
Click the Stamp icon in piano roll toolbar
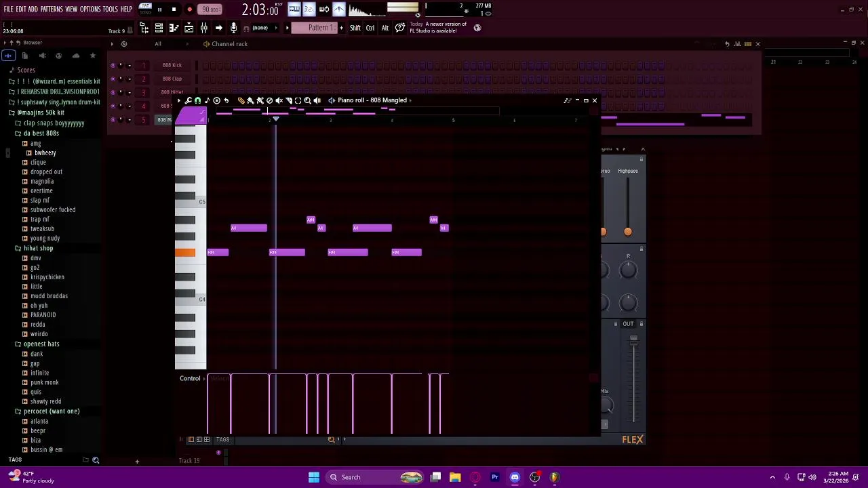217,100
